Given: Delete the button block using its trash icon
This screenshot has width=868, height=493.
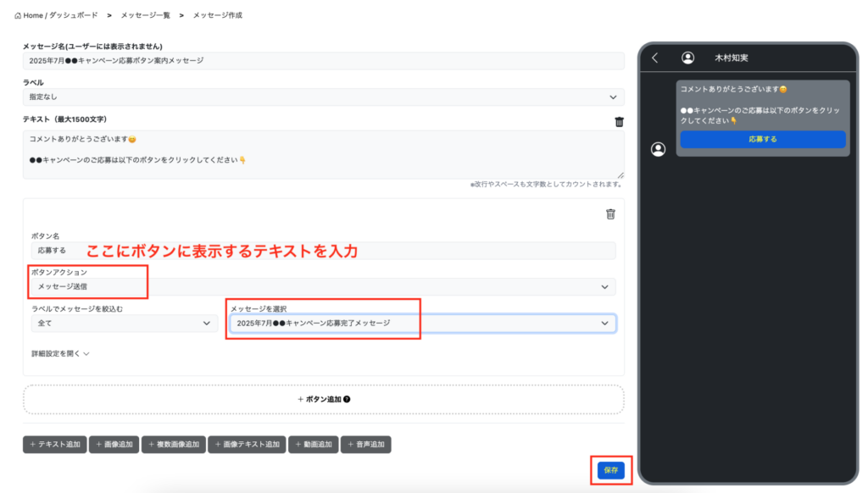Looking at the screenshot, I should [610, 214].
